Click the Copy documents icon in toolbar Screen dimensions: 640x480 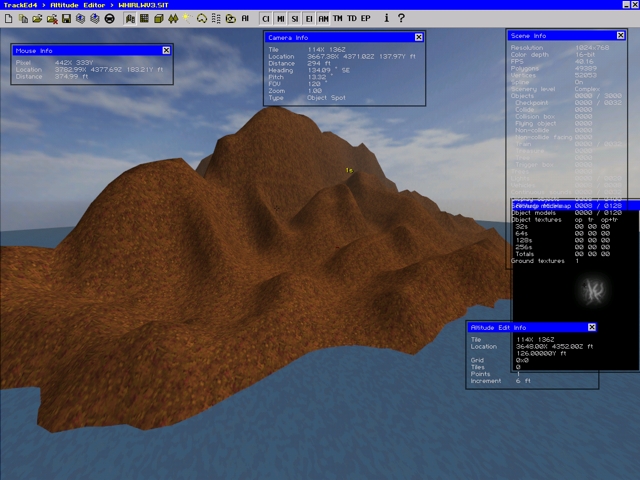(23, 19)
